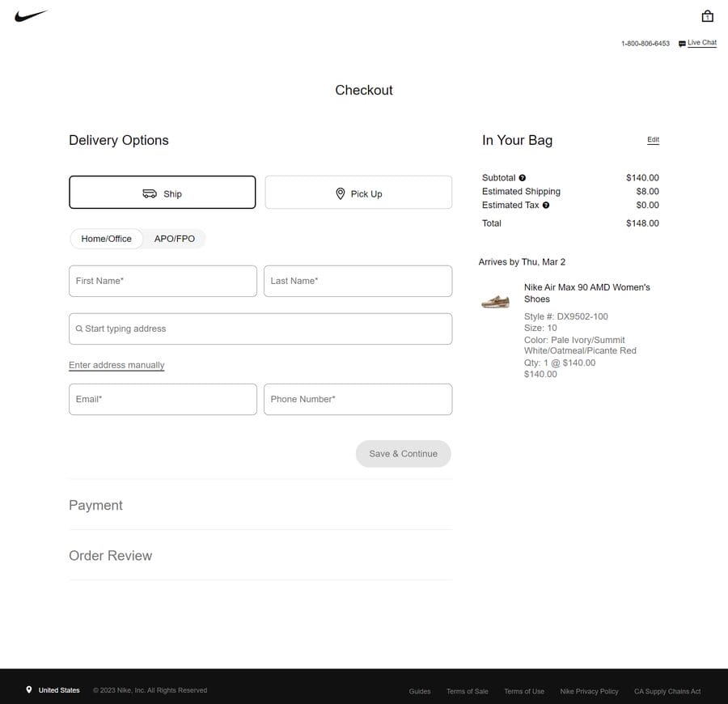Screen dimensions: 728x704
Task: Expand the Order Review section heading
Action: coord(111,556)
